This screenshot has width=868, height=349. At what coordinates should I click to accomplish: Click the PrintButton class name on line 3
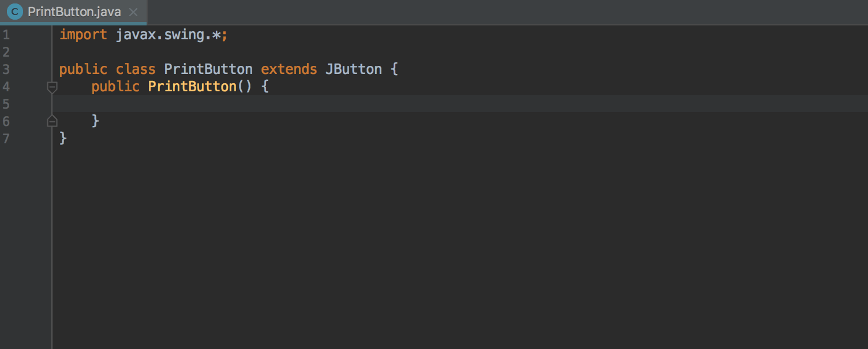(208, 69)
